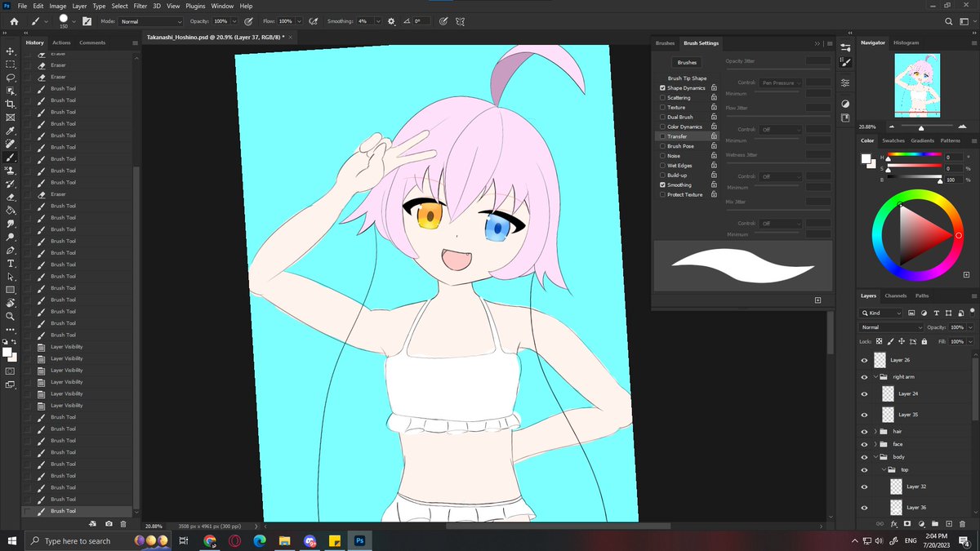Enable Texture checkbox

(662, 108)
